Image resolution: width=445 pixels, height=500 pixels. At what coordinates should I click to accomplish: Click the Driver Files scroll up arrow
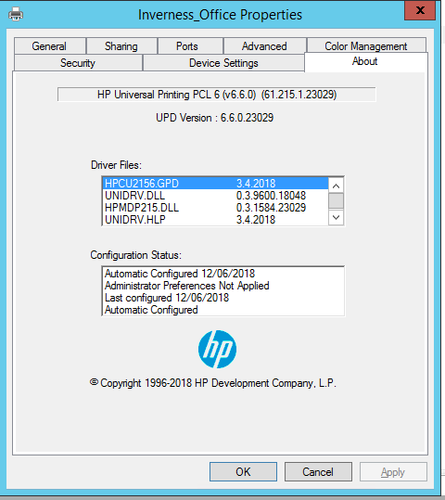[x=336, y=185]
